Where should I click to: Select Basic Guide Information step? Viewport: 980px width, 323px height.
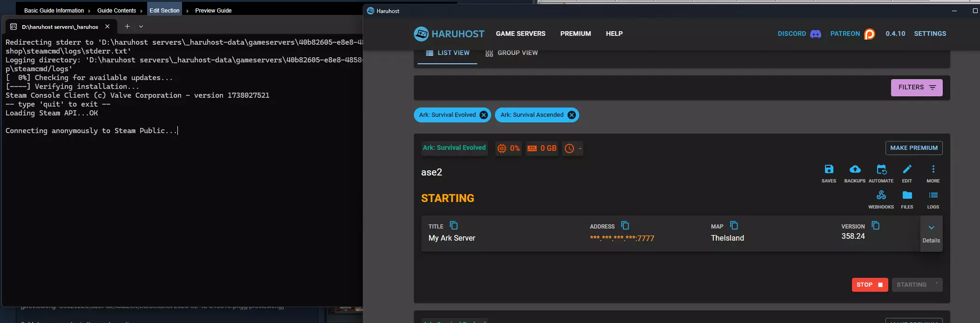pos(54,10)
